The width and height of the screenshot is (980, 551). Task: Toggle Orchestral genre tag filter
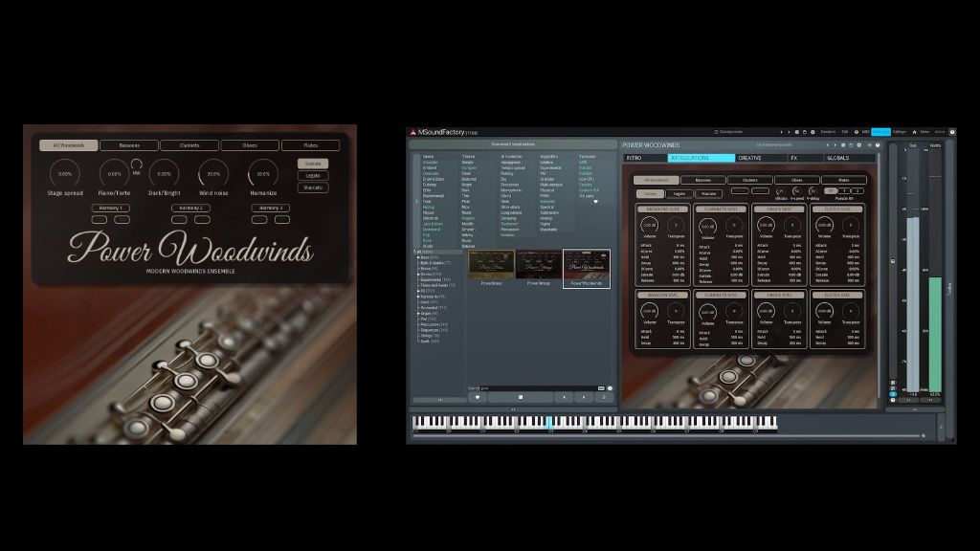click(432, 230)
